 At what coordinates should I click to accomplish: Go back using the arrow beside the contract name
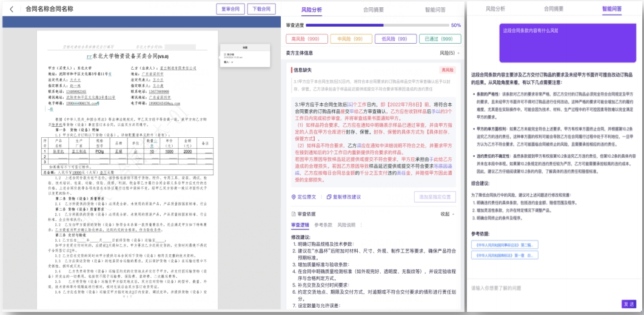pyautogui.click(x=12, y=9)
